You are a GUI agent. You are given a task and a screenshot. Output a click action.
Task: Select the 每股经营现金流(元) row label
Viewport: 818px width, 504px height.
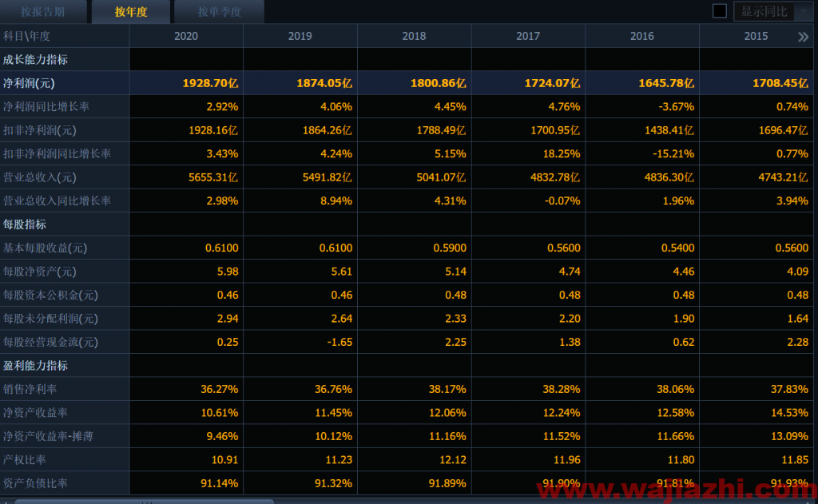(x=50, y=343)
